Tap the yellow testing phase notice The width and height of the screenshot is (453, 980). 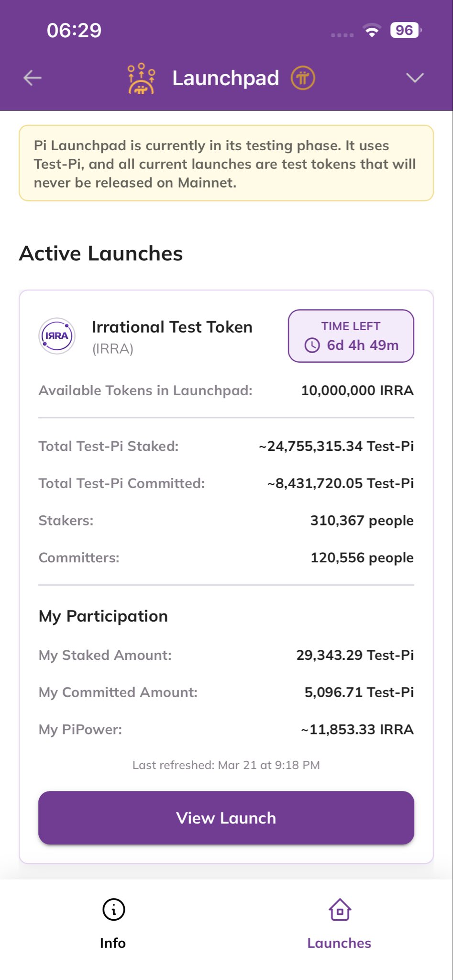click(x=226, y=164)
